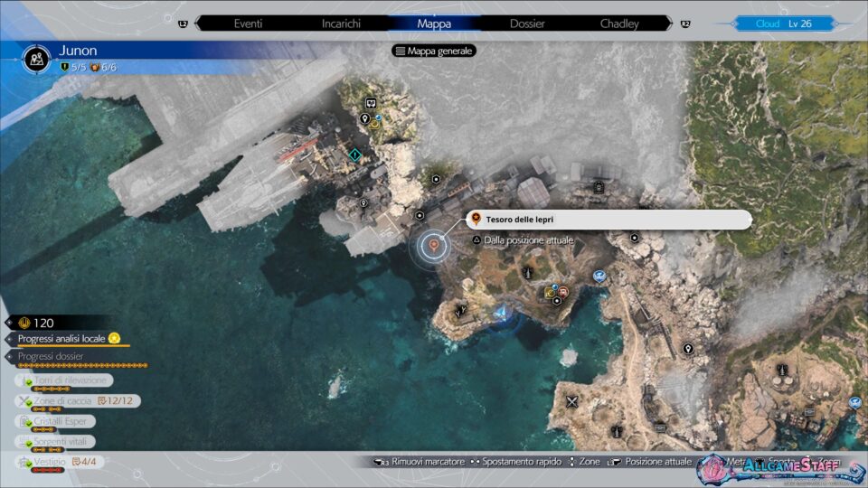868x488 pixels.
Task: Choose Dalla posizione attuale option
Action: [x=523, y=240]
